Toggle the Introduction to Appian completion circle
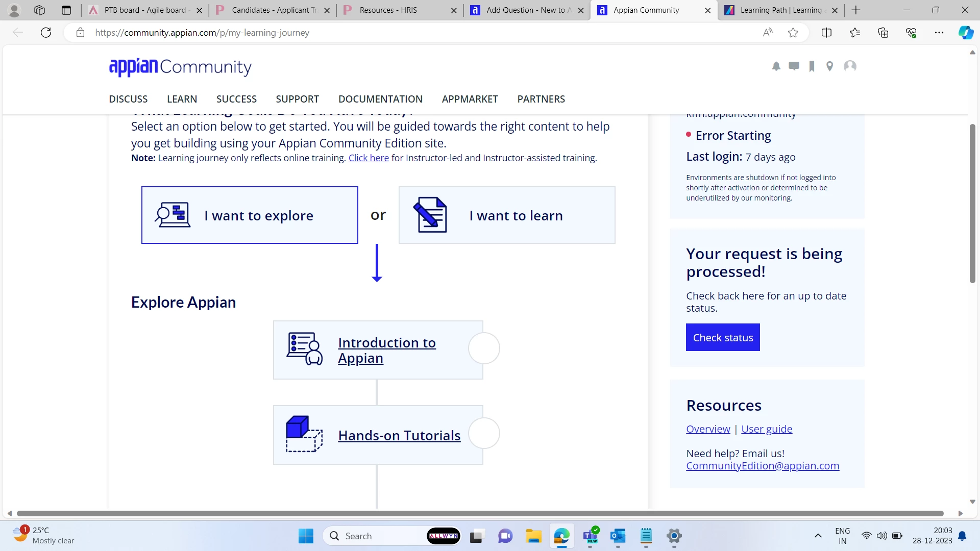The image size is (980, 551). point(484,348)
